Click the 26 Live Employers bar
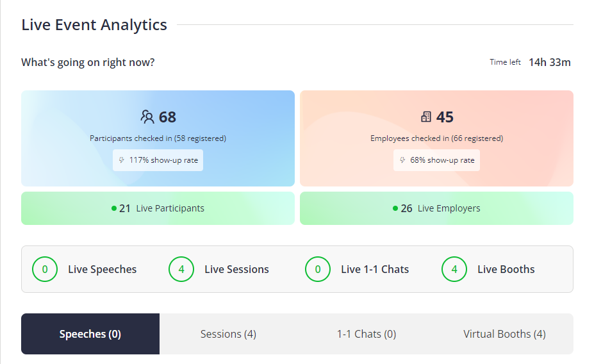594x364 pixels. [x=436, y=208]
